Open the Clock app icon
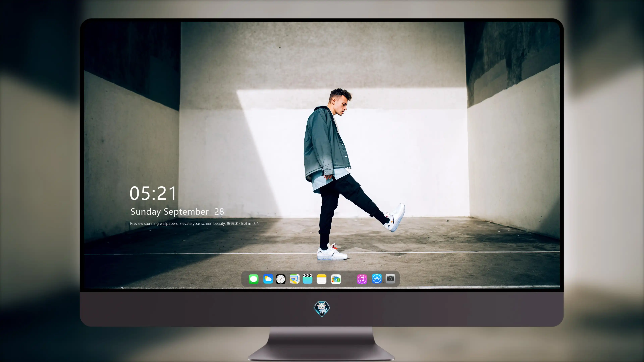This screenshot has width=644, height=362. coord(281,279)
